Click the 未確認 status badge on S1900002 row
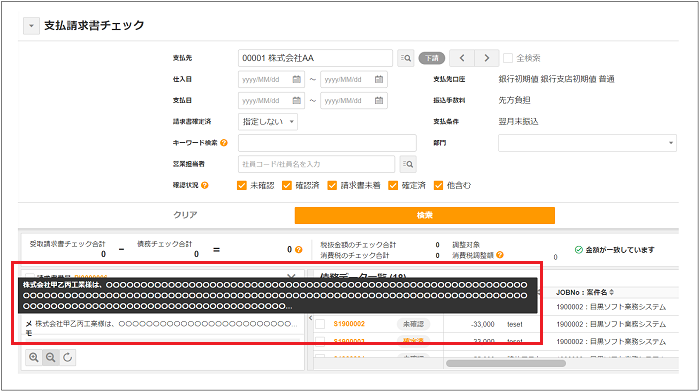 click(413, 324)
